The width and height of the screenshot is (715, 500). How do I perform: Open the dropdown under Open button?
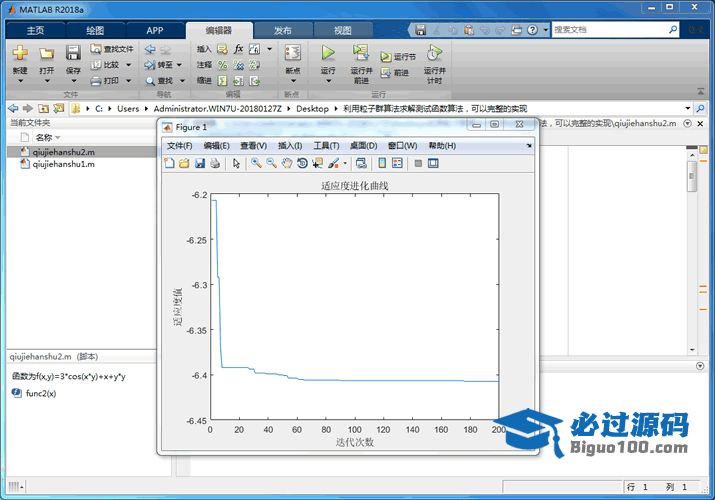pyautogui.click(x=47, y=81)
